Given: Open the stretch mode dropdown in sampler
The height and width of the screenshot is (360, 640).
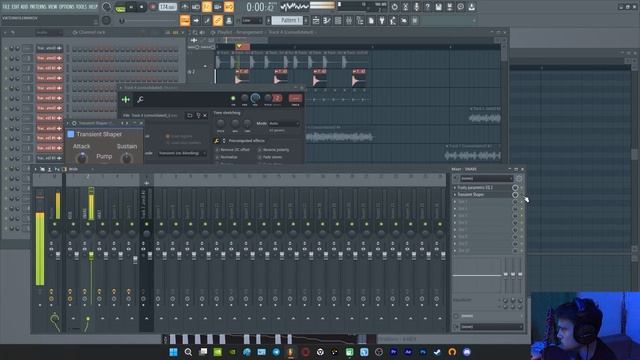Looking at the screenshot, I should coord(182,153).
